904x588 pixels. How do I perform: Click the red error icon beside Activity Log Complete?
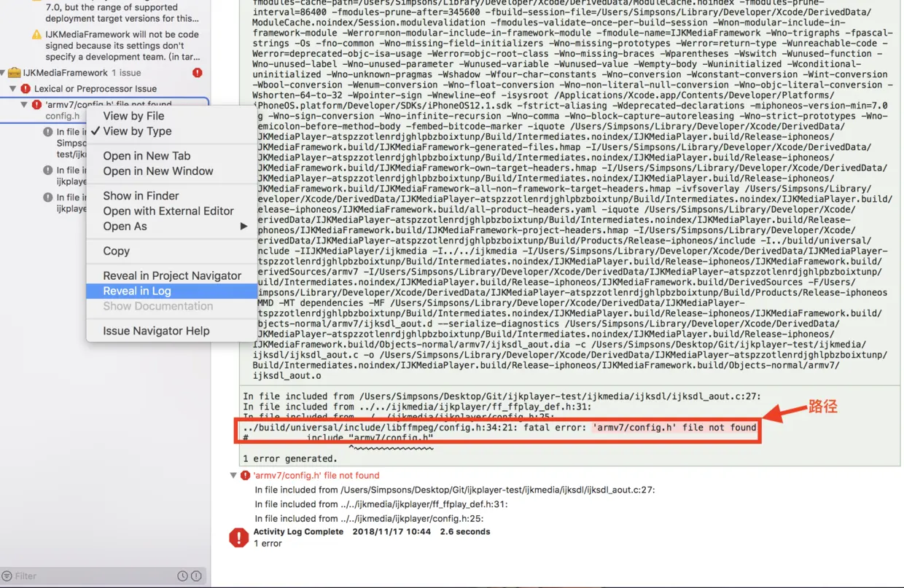pos(240,538)
